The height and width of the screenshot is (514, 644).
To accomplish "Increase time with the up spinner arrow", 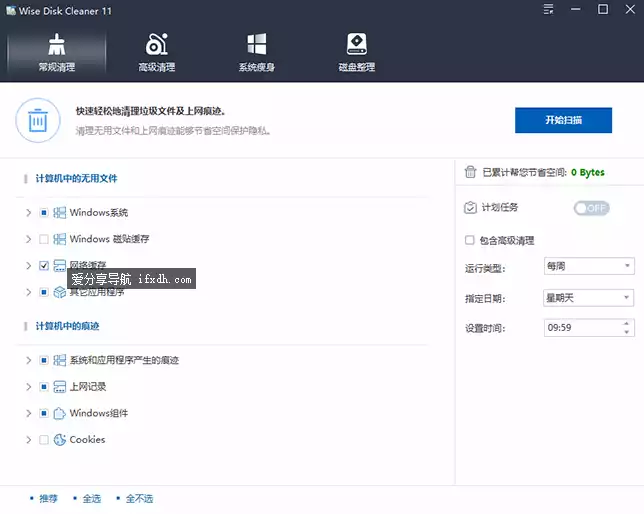I will pos(626,323).
